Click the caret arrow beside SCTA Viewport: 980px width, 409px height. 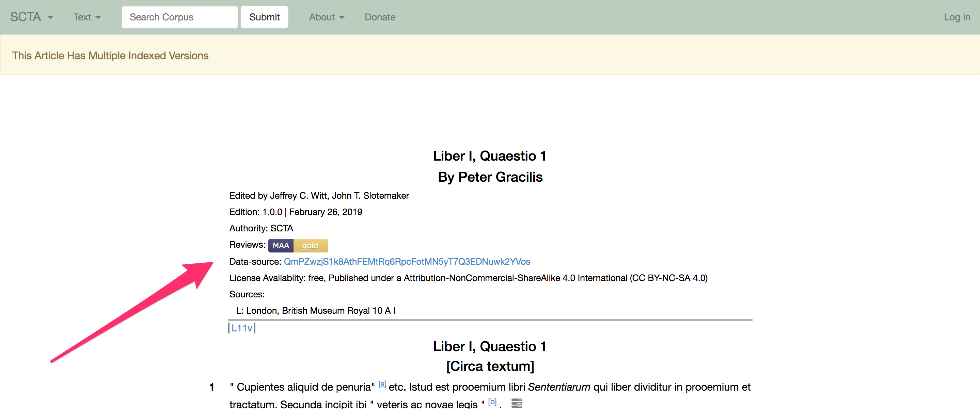[50, 18]
